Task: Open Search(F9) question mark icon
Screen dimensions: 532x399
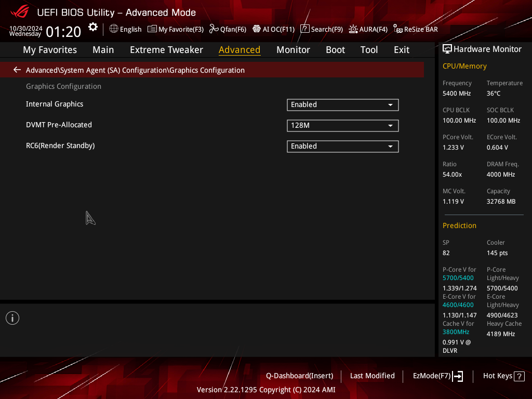Action: [x=304, y=29]
